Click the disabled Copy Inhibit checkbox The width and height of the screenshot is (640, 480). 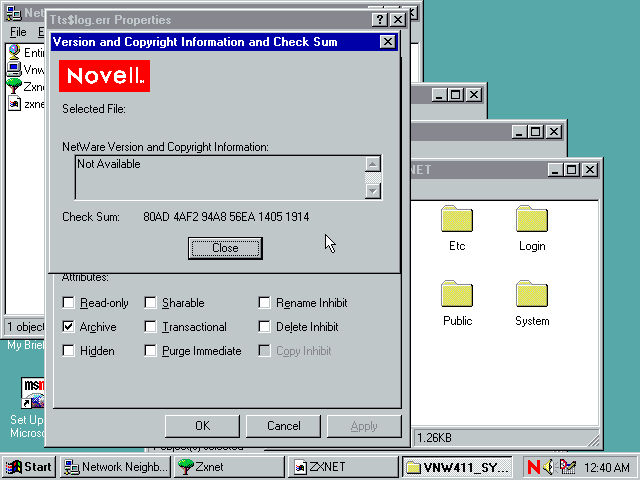(x=264, y=351)
